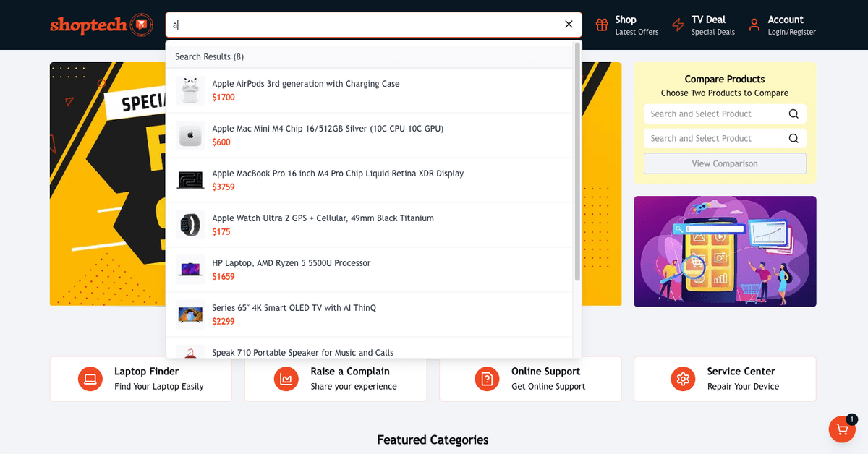868x454 pixels.
Task: Click the Featured Categories heading
Action: click(433, 440)
